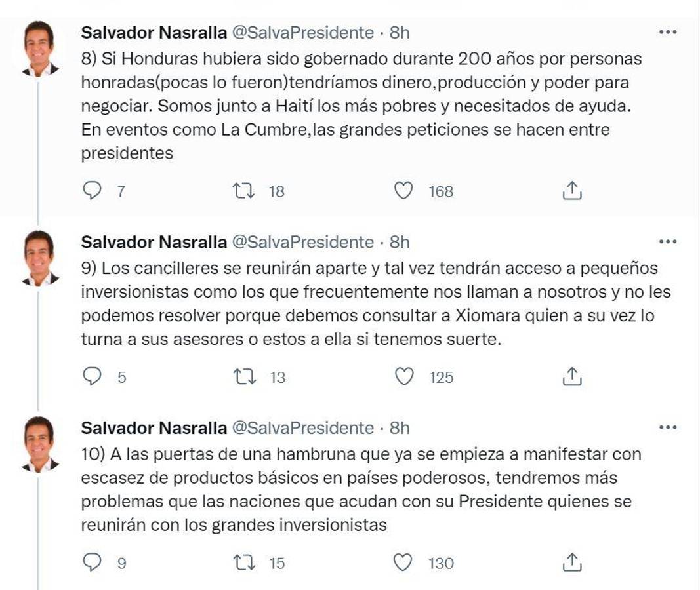Like tweet 8 with 168 likes
The height and width of the screenshot is (590, 700).
tap(403, 191)
